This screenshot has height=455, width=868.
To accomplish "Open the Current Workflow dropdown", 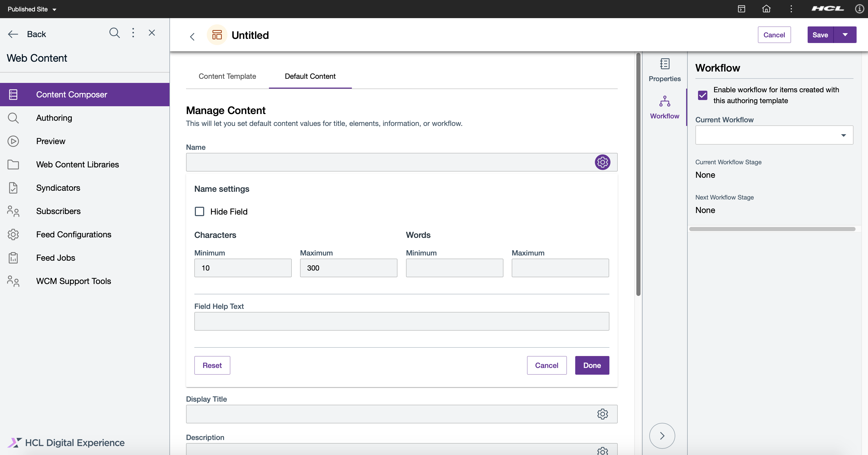I will 774,135.
